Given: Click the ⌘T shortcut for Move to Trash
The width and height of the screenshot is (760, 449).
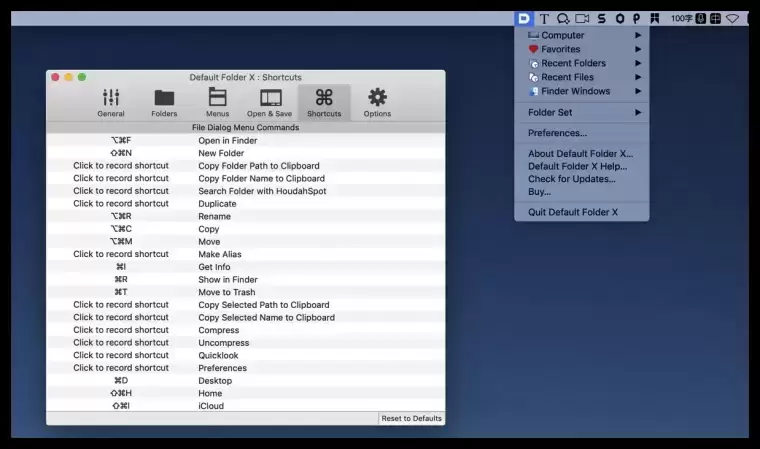Looking at the screenshot, I should click(x=121, y=292).
